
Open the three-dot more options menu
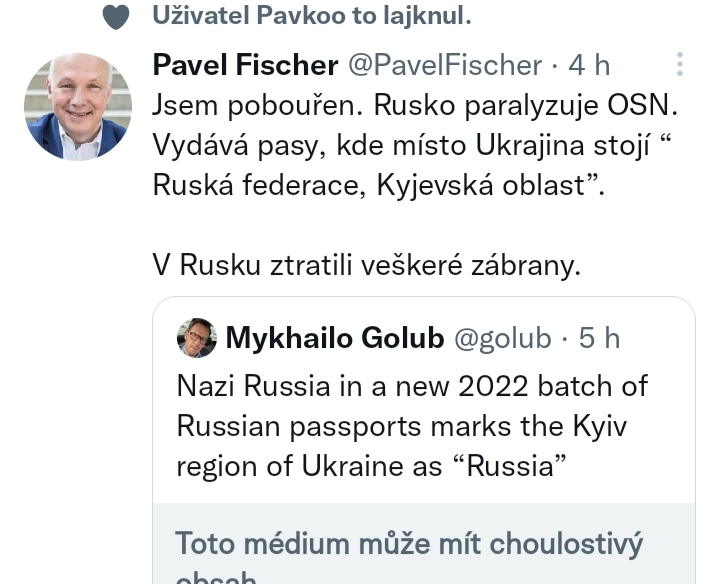[680, 65]
